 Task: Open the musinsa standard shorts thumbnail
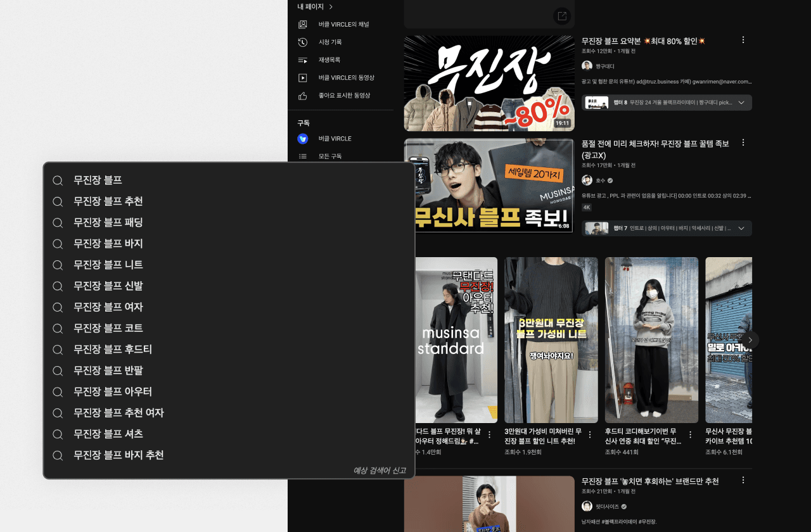[456, 340]
